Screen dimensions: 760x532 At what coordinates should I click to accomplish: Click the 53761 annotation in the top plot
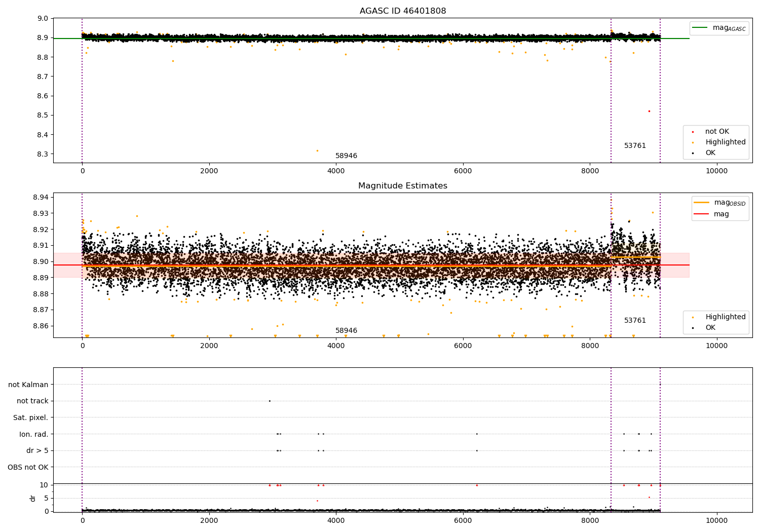click(635, 146)
